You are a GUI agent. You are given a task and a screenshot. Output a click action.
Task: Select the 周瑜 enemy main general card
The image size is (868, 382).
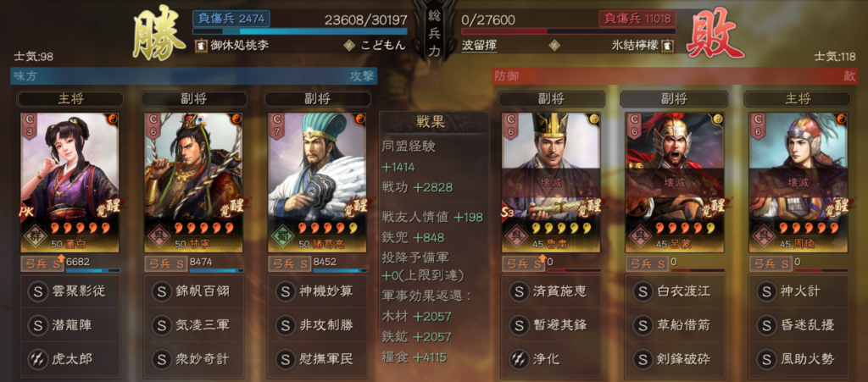(x=798, y=182)
